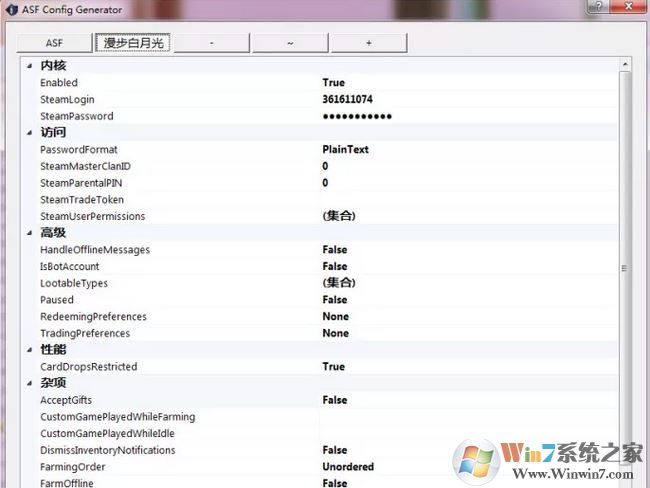Click the scrollbar up arrow
650x488 pixels.
click(x=625, y=64)
